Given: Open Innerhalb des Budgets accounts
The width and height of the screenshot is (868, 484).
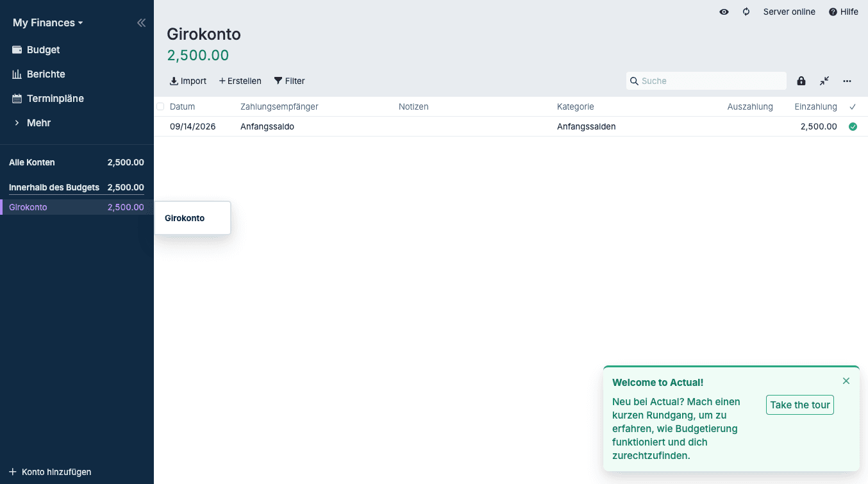Looking at the screenshot, I should tap(77, 188).
